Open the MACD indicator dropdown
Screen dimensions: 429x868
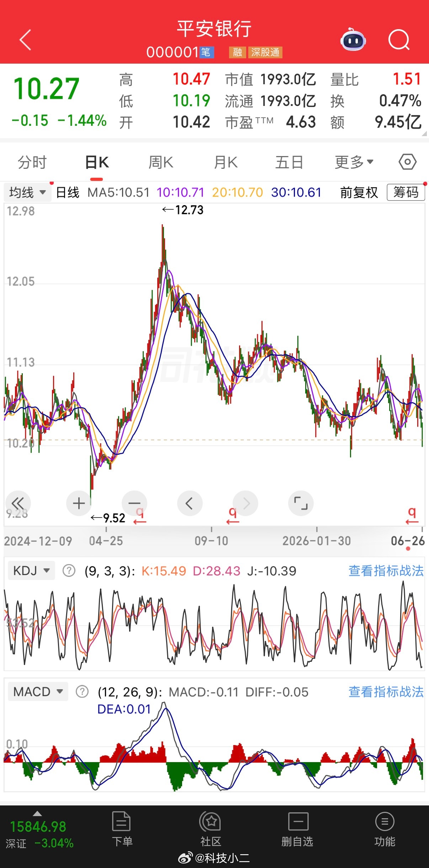pos(38,692)
